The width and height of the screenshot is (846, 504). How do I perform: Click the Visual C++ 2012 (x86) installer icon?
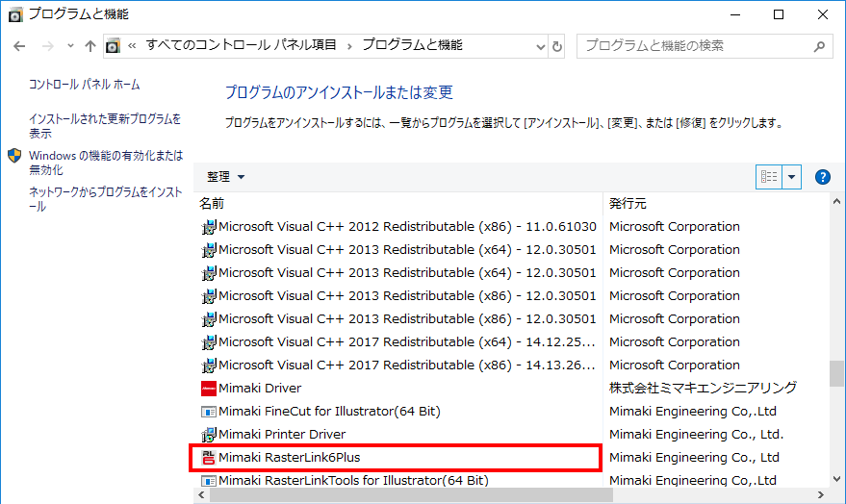point(208,227)
